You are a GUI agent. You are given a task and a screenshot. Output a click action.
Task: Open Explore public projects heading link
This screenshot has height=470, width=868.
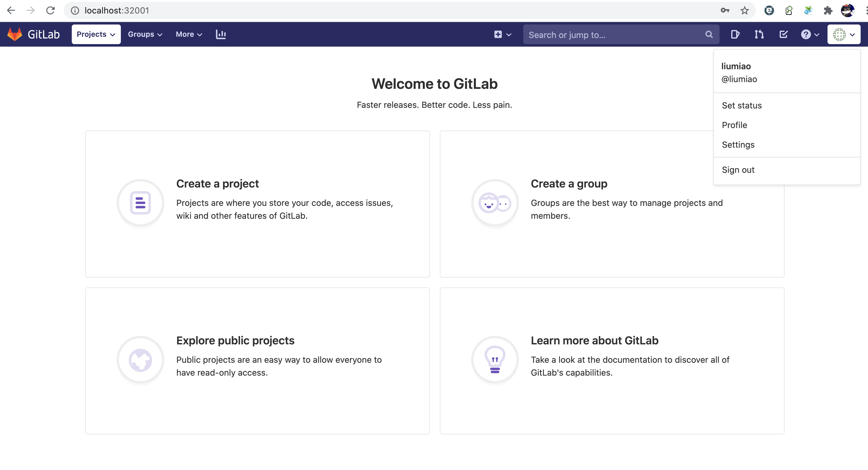pyautogui.click(x=235, y=341)
